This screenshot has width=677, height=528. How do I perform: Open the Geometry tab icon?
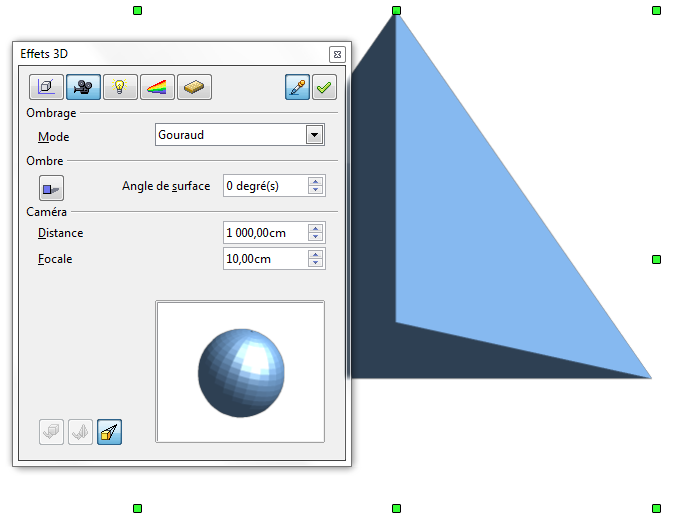point(46,87)
